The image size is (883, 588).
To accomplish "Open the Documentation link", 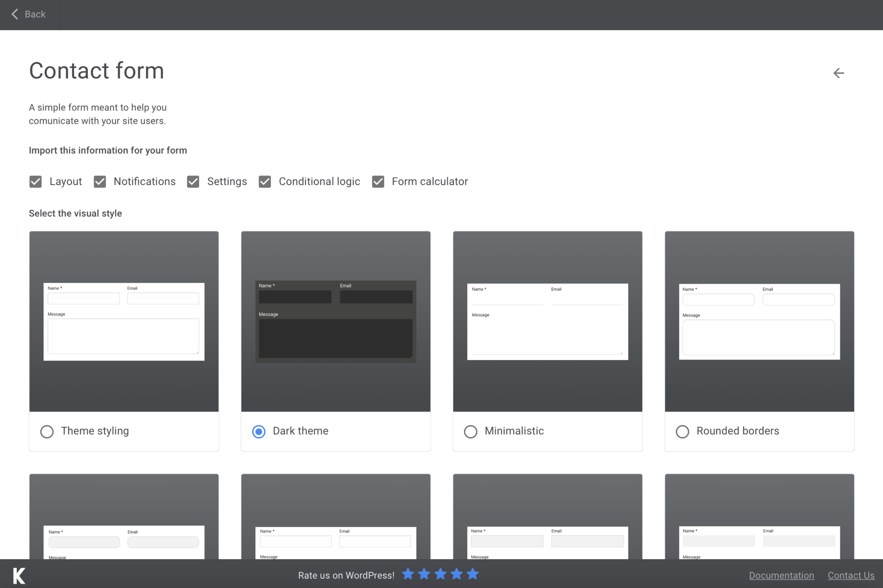I will pyautogui.click(x=781, y=575).
